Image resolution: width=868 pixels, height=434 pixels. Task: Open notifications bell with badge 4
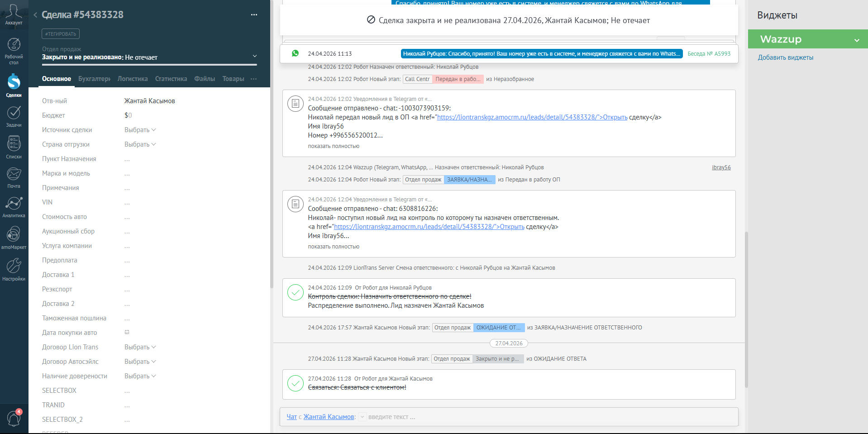click(14, 418)
